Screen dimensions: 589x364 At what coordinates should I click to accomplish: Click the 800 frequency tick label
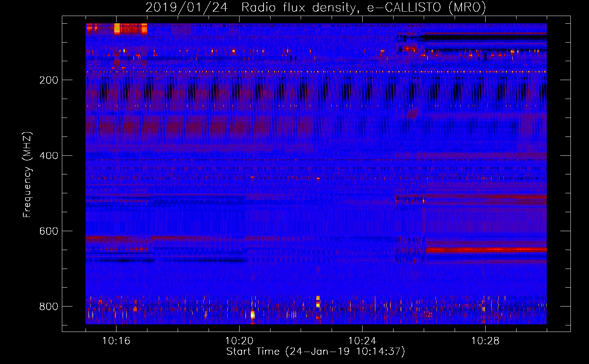coord(49,306)
